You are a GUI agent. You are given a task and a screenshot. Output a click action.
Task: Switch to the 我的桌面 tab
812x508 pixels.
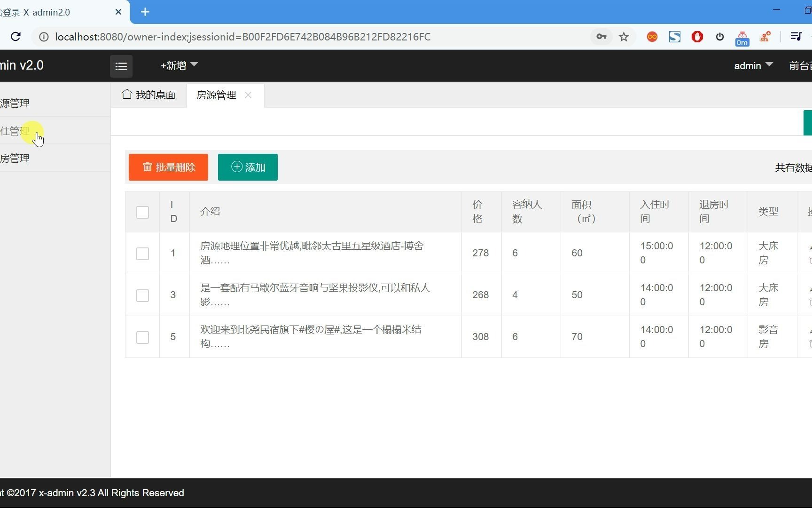(148, 95)
